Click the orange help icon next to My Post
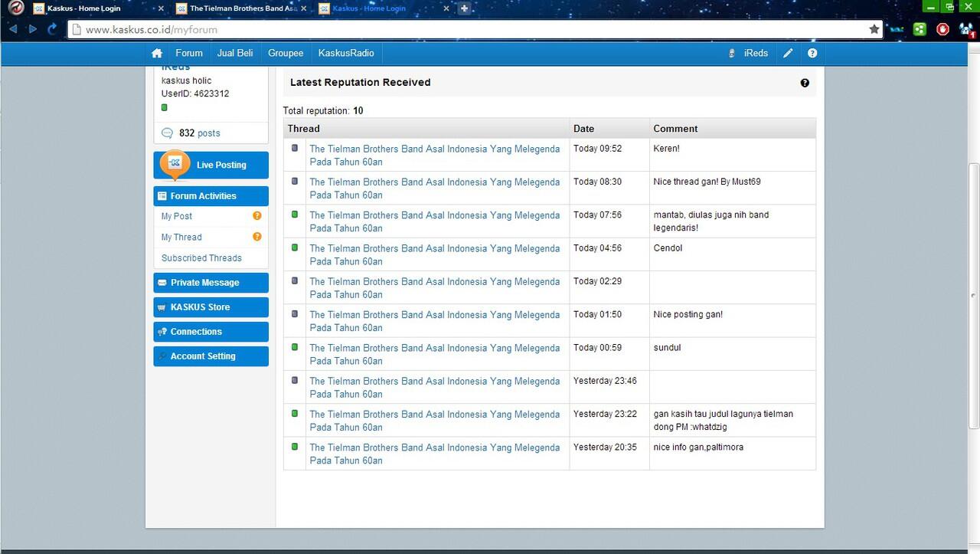 [257, 216]
